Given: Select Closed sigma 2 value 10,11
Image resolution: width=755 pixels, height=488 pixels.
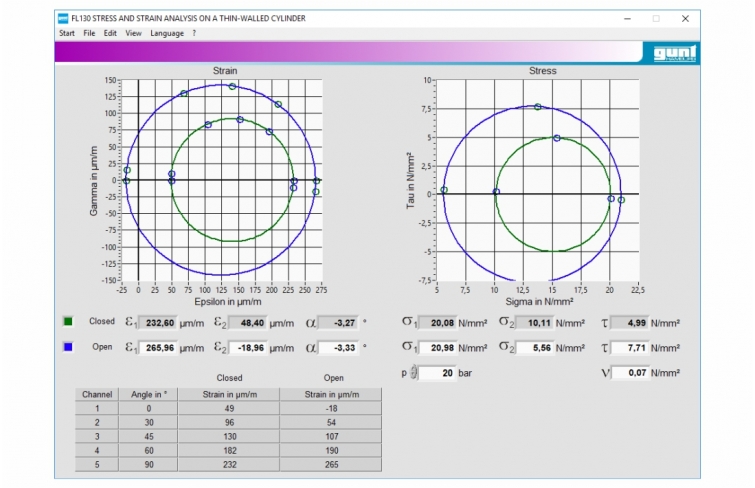Looking at the screenshot, I should [534, 323].
